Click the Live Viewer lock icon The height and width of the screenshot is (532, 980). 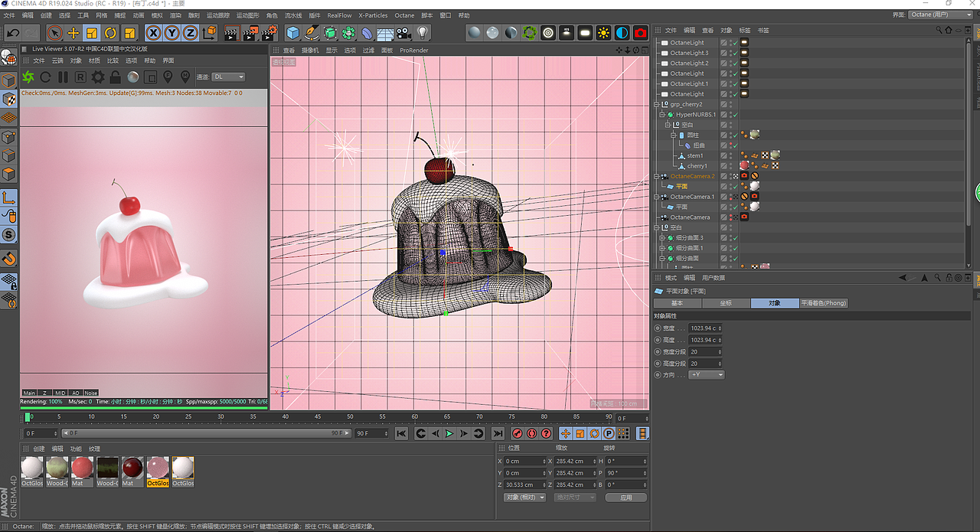116,77
